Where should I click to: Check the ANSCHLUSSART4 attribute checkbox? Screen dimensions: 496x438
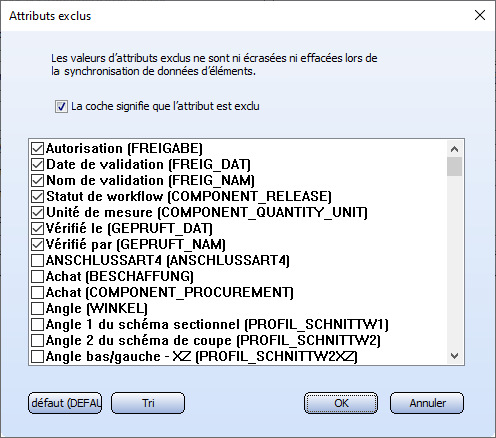coord(37,260)
